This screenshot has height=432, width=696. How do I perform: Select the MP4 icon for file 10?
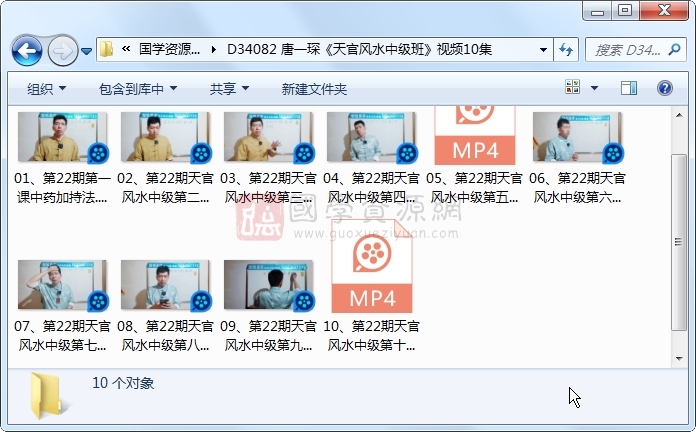[x=372, y=266]
